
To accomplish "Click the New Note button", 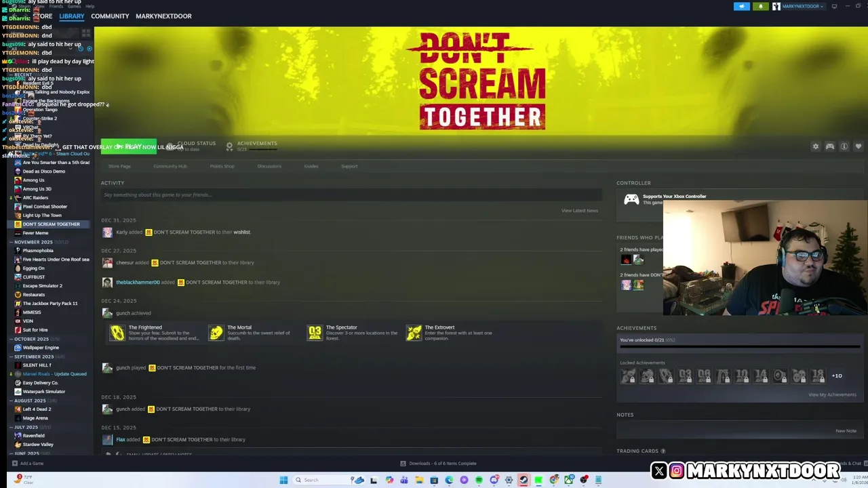I will 846,431.
